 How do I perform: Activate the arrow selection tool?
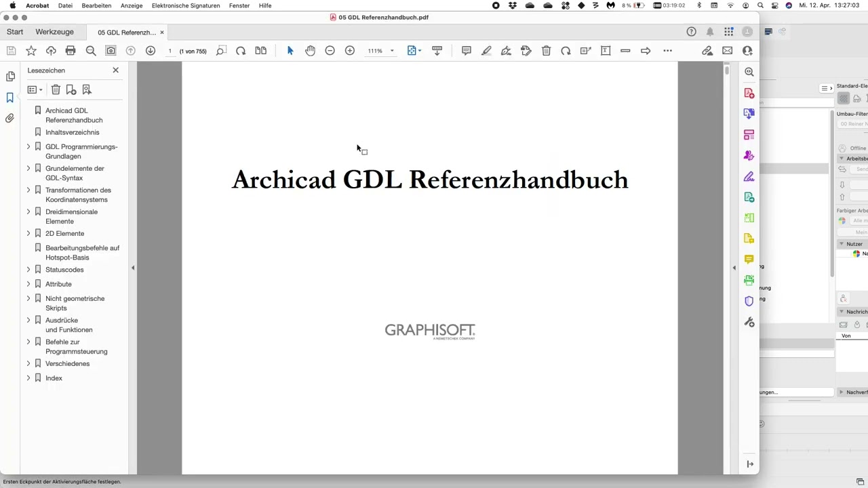290,51
